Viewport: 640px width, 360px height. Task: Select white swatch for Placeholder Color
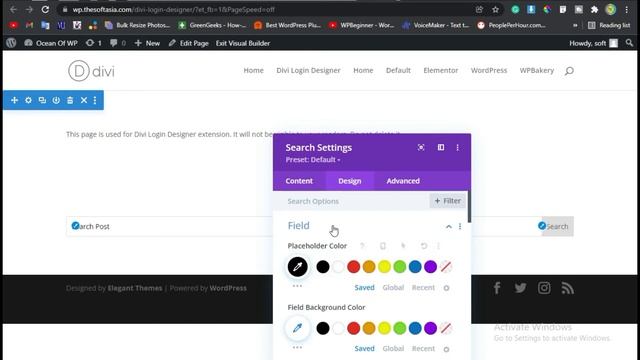point(338,267)
